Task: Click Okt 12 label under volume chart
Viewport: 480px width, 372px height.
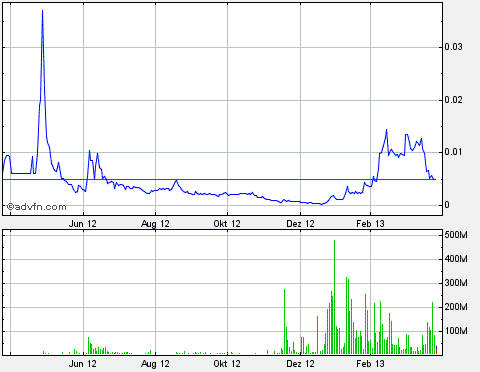Action: pos(227,364)
